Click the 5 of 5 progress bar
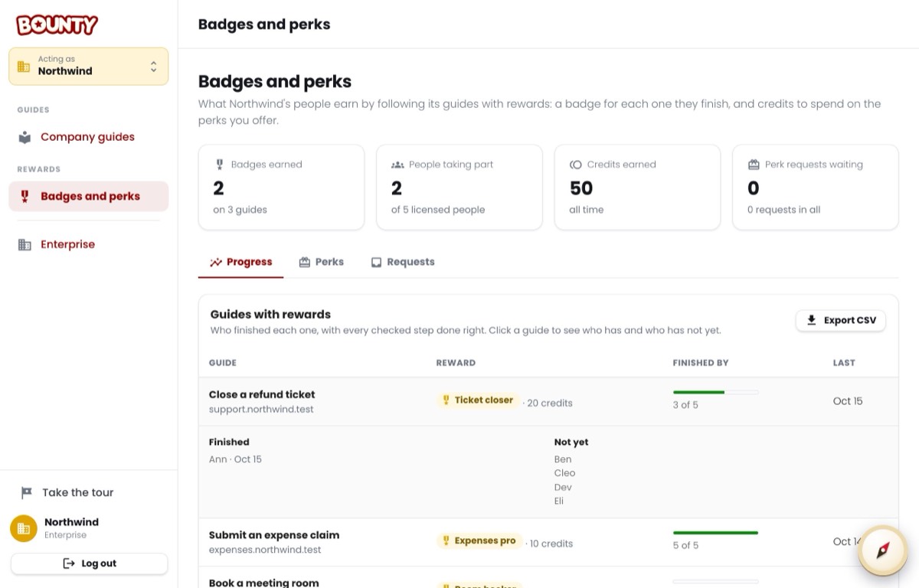Screen dimensions: 919x588 (x=715, y=533)
